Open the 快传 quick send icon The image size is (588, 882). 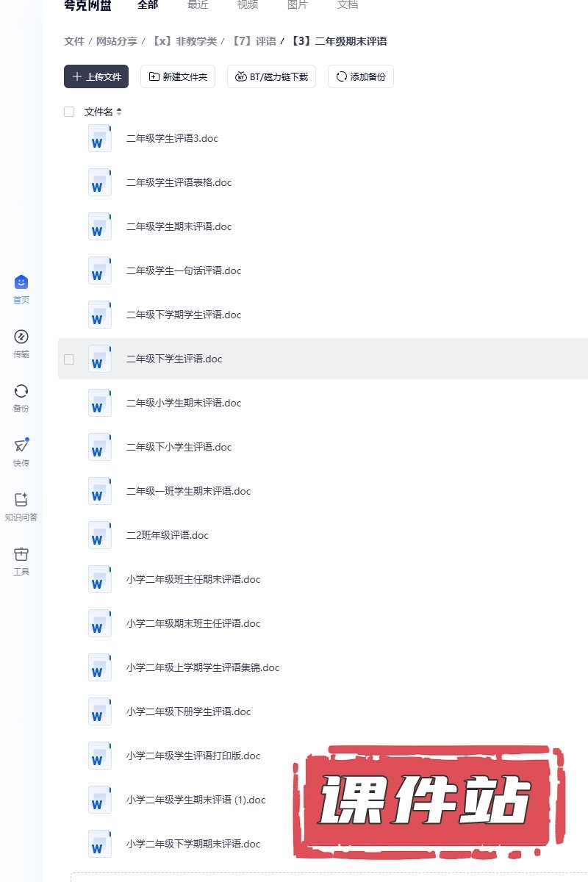click(21, 445)
